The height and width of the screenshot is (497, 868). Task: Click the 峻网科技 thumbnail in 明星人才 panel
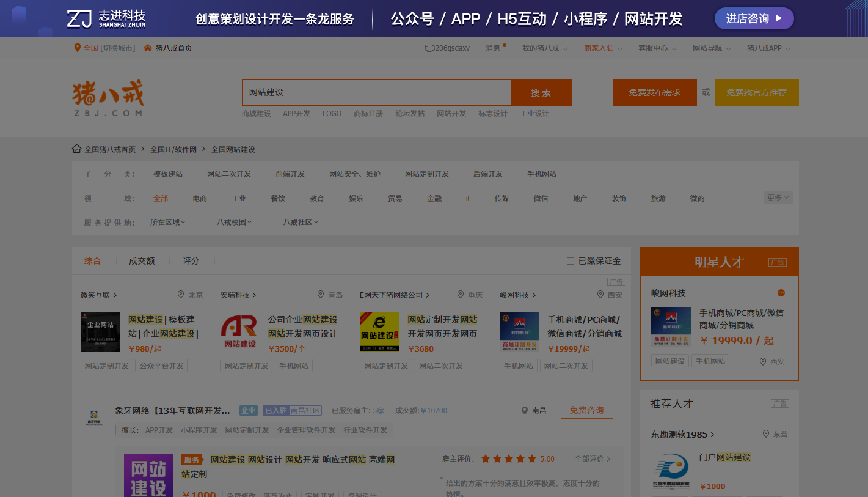[671, 326]
